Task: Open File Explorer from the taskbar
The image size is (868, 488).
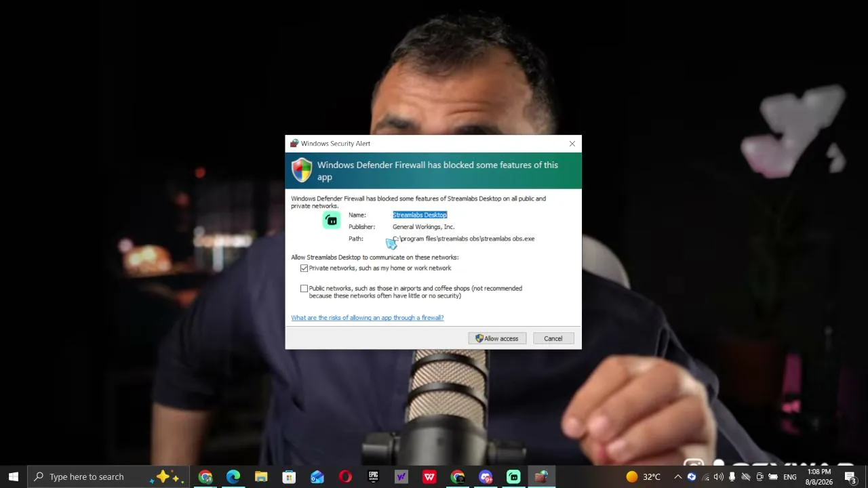Action: pyautogui.click(x=261, y=476)
